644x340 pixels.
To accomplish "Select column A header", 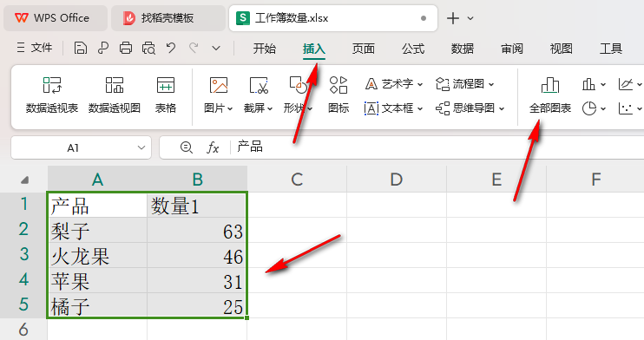I will click(97, 179).
